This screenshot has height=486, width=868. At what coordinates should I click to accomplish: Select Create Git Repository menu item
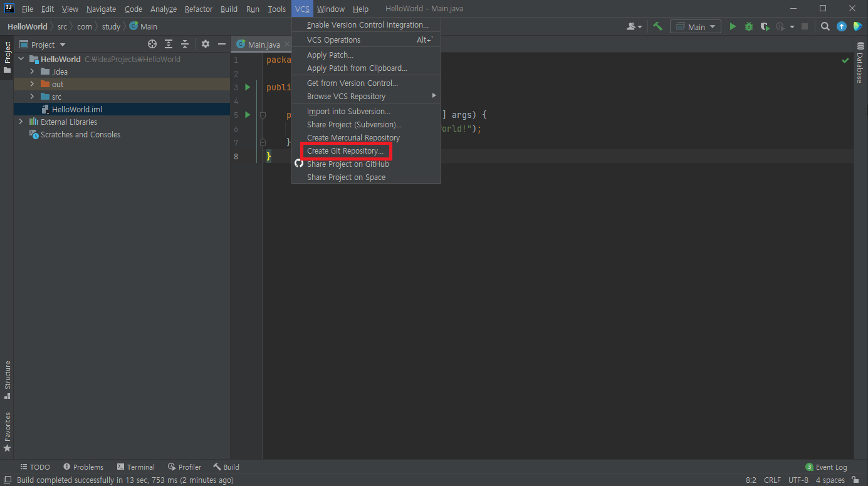(367, 151)
